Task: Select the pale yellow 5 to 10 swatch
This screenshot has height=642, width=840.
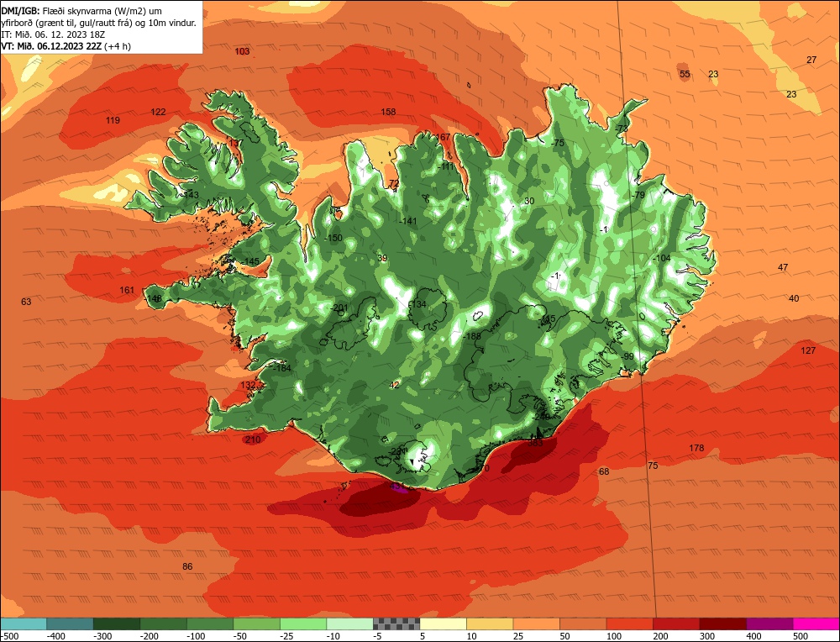Action: tap(444, 624)
